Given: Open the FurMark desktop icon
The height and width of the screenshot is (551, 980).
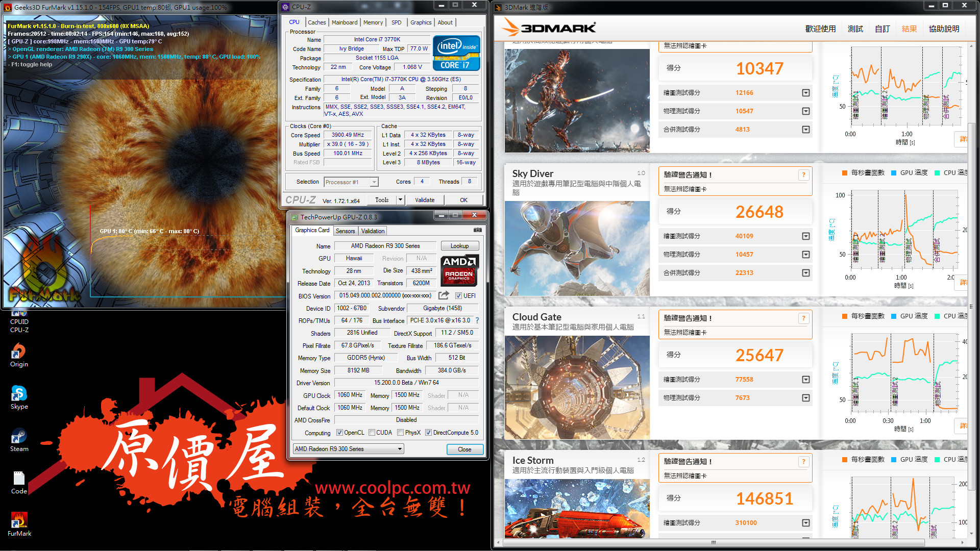Looking at the screenshot, I should point(19,524).
